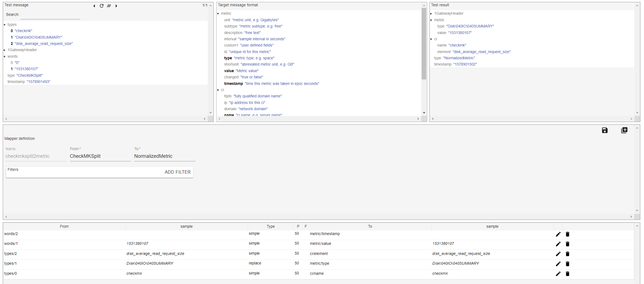Click the add-new mapping plus icon
This screenshot has width=644, height=284.
[624, 130]
